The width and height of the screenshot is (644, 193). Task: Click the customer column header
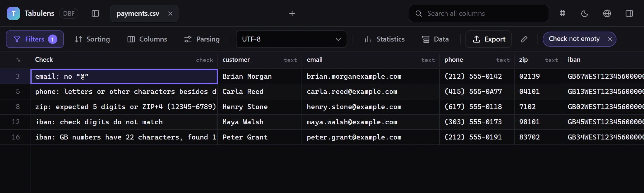click(260, 60)
